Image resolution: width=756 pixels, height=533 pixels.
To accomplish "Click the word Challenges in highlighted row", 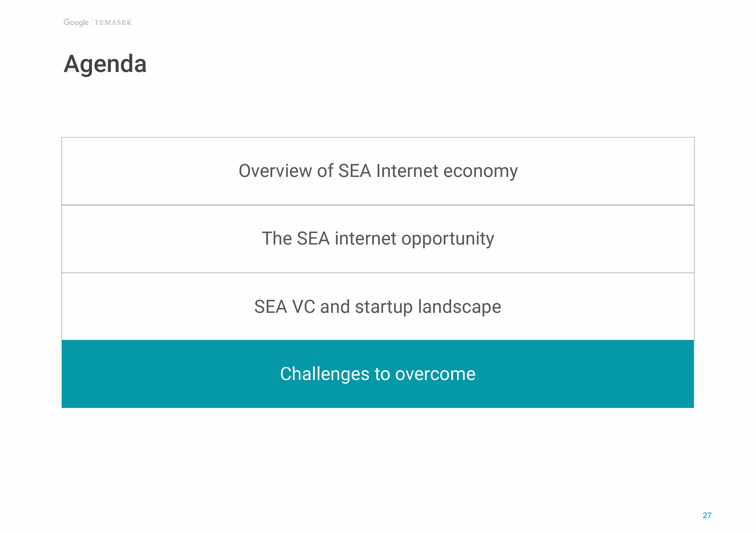I will [x=325, y=374].
